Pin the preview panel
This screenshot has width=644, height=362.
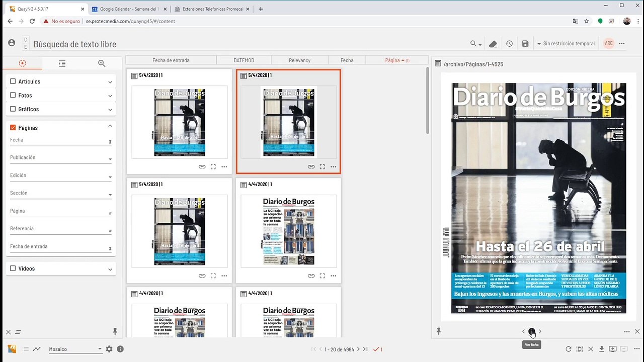[x=439, y=331]
